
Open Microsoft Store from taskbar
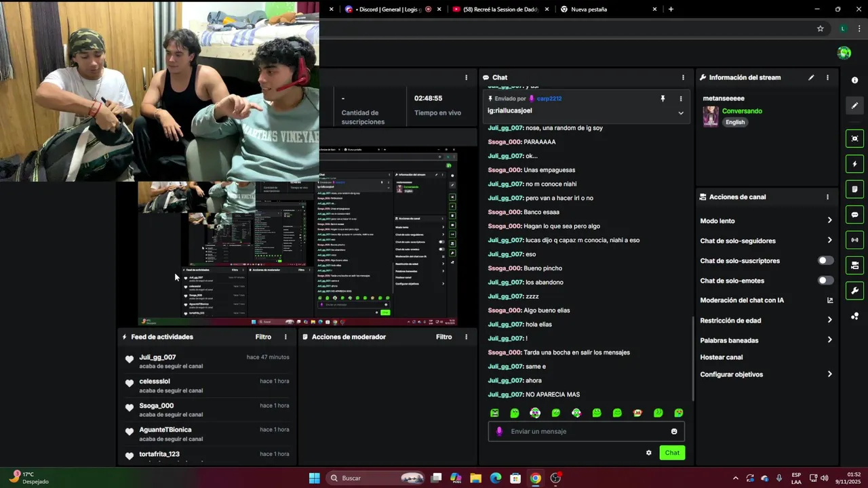click(x=515, y=478)
